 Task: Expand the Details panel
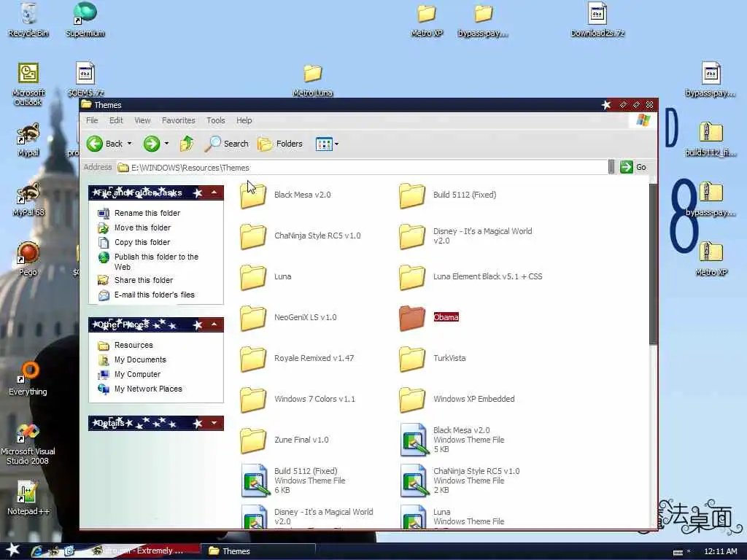214,423
